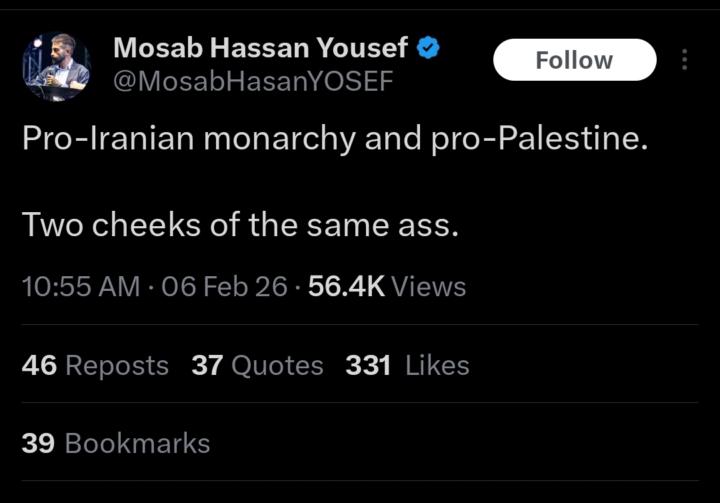
Task: Follow Mosab Hassan Yousef
Action: coord(574,60)
